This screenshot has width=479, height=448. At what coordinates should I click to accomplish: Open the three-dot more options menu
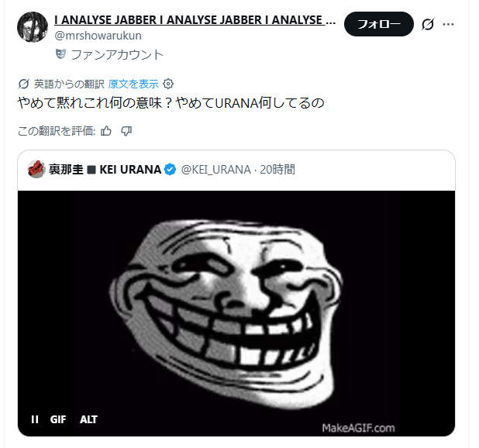pyautogui.click(x=448, y=24)
